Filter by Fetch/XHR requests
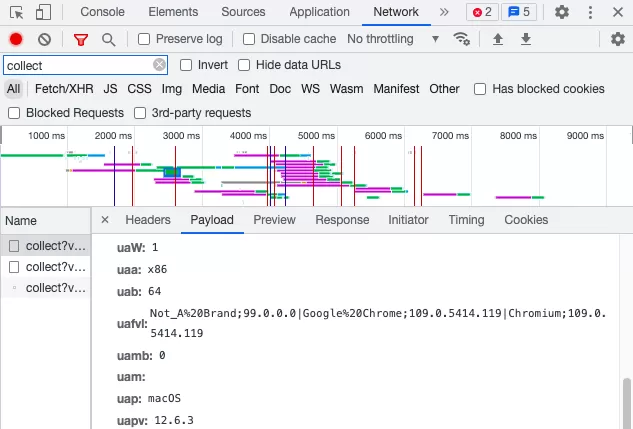Screen dimensions: 633x429 point(64,89)
